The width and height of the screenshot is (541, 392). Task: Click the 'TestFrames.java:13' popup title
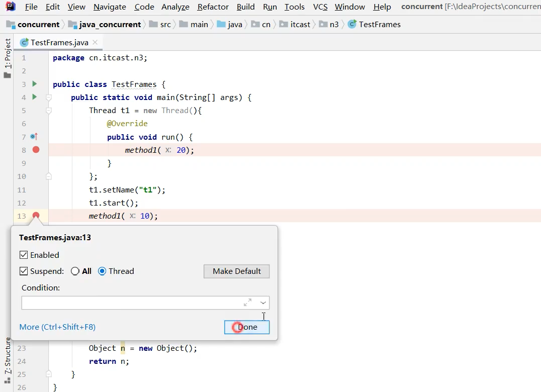coord(55,238)
